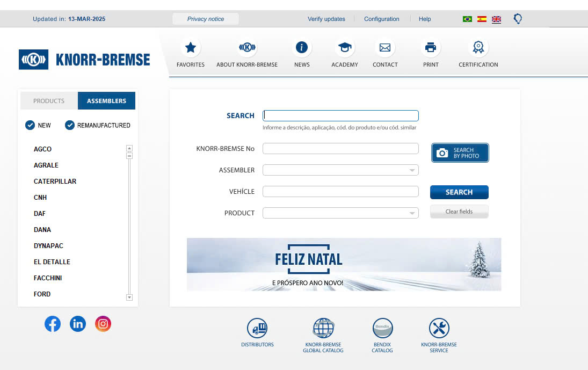Switch language with the Brazil flag
The height and width of the screenshot is (370, 588).
click(467, 19)
